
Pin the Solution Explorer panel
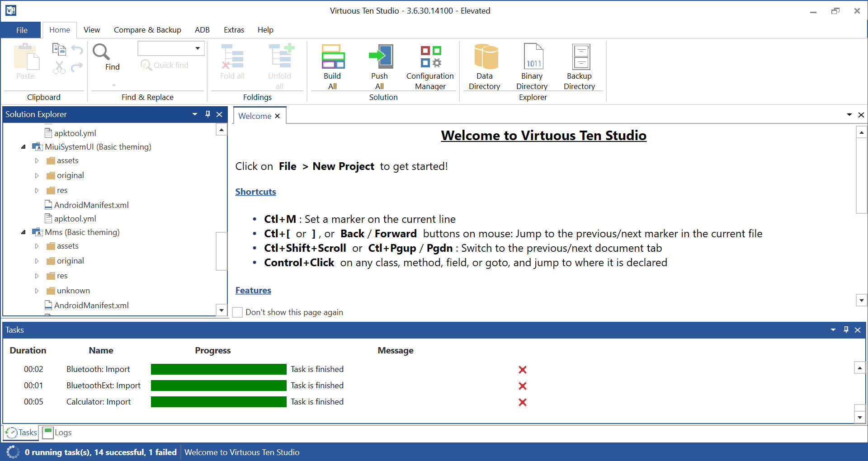pyautogui.click(x=208, y=114)
